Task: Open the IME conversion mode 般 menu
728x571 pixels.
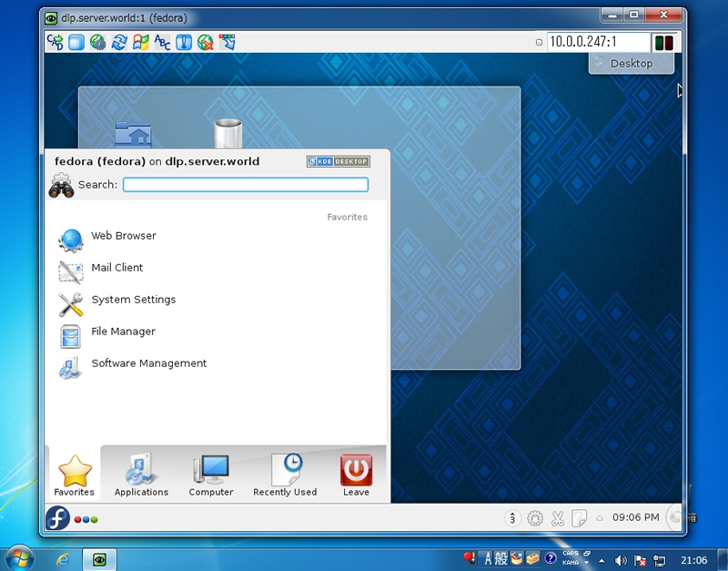Action: pyautogui.click(x=501, y=558)
